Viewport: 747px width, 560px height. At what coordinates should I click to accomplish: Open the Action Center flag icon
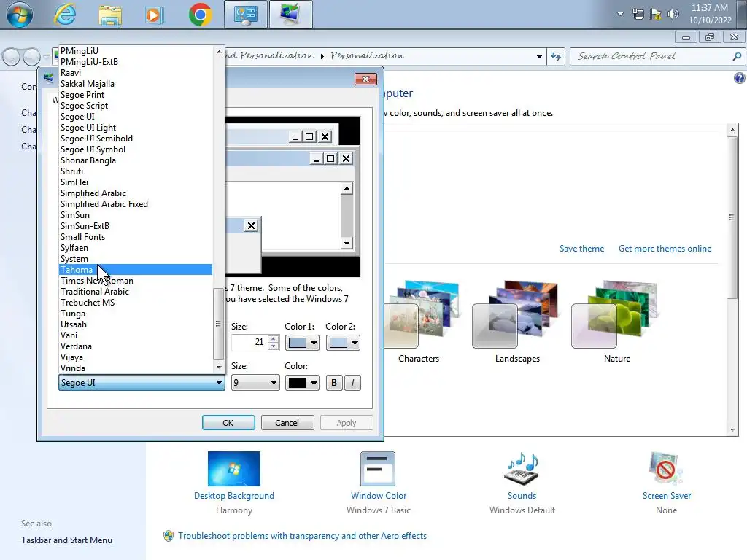tap(656, 14)
